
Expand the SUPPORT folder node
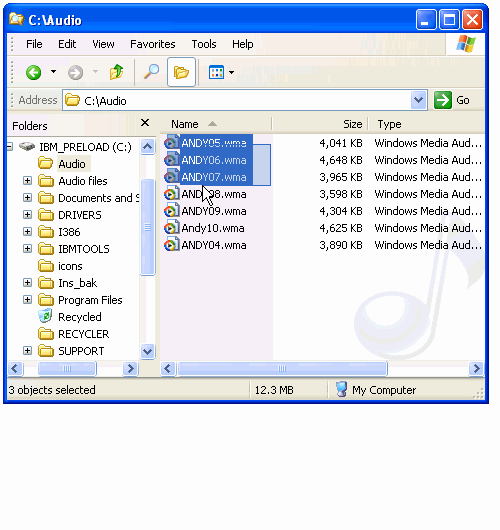coord(28,351)
